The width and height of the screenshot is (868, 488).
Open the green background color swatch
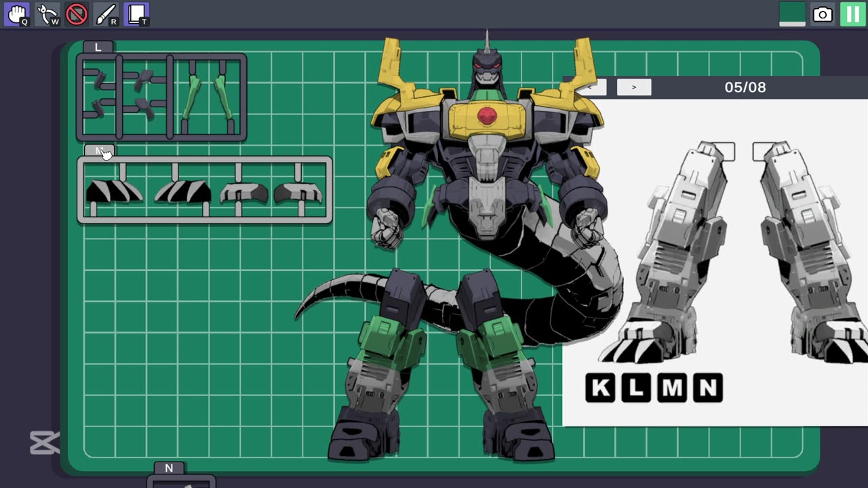(x=792, y=14)
